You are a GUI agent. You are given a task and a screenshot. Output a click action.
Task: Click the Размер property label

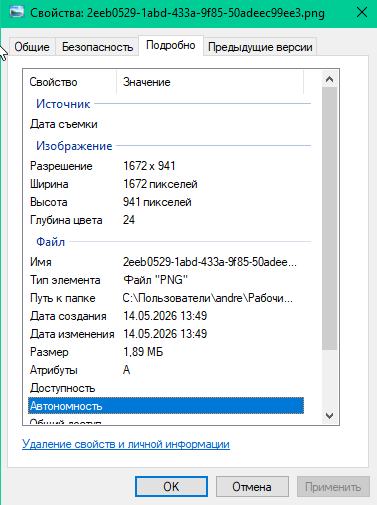tap(49, 352)
